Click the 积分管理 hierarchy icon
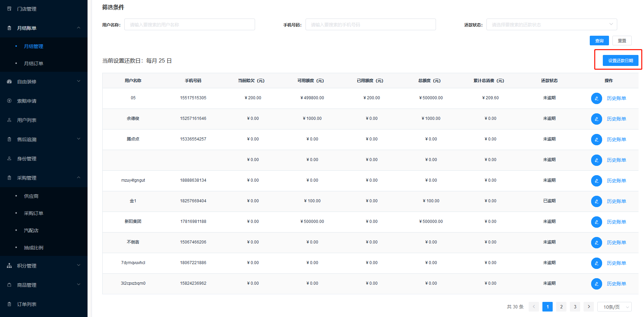 (9, 265)
